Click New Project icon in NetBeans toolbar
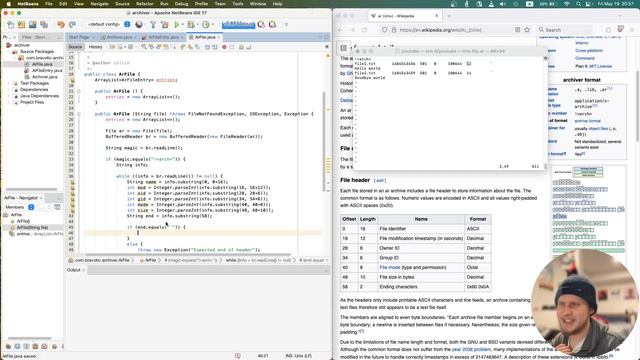This screenshot has width=640, height=360. 21,24
